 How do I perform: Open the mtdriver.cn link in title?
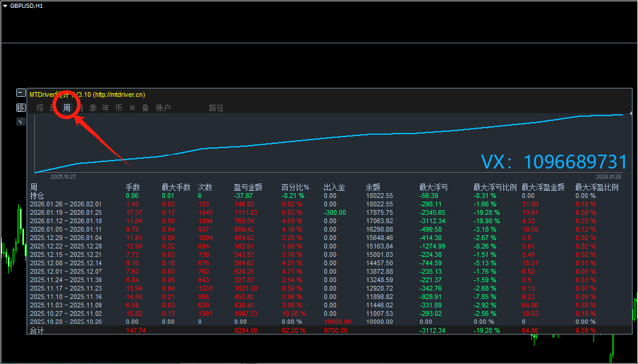click(119, 94)
